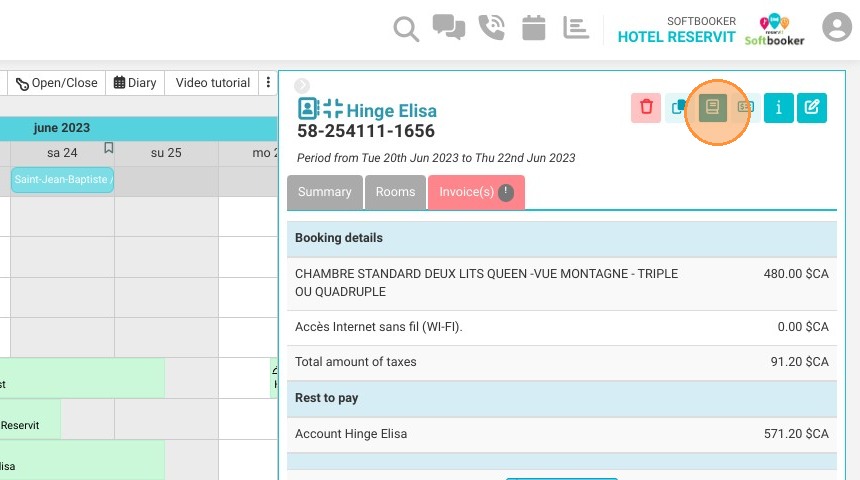860x480 pixels.
Task: Show booking info with the i icon
Action: pos(778,108)
